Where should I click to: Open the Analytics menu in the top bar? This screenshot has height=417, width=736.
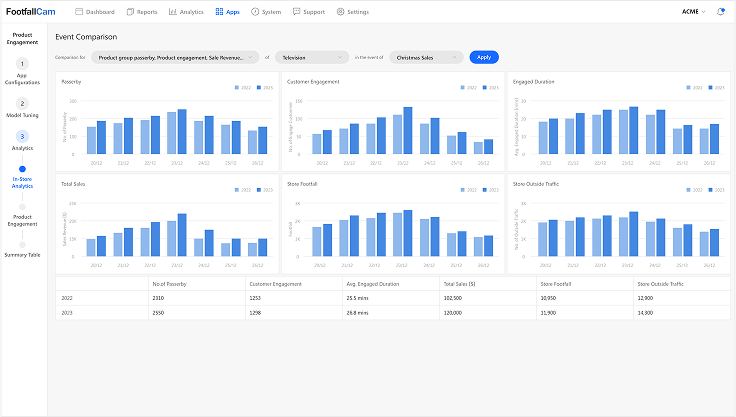(186, 12)
